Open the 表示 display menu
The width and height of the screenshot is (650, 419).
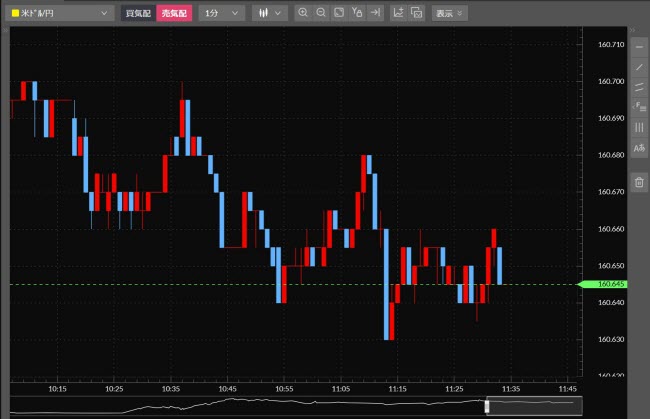click(449, 13)
